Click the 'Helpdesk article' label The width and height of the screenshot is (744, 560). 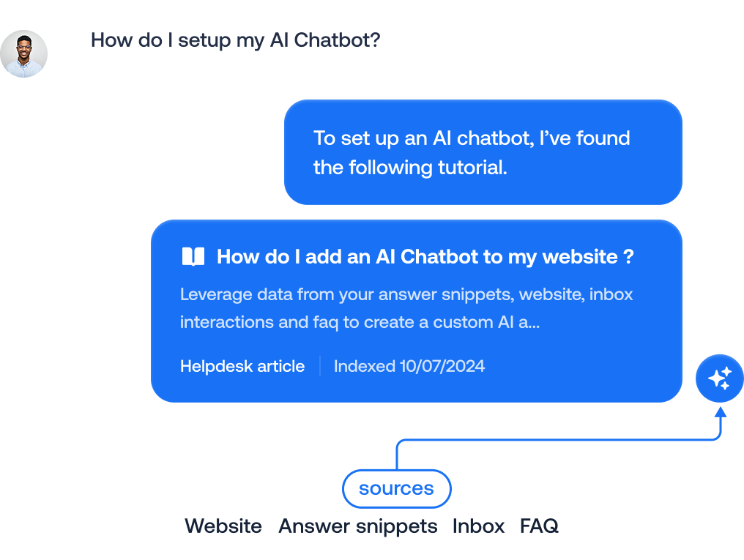tap(242, 366)
